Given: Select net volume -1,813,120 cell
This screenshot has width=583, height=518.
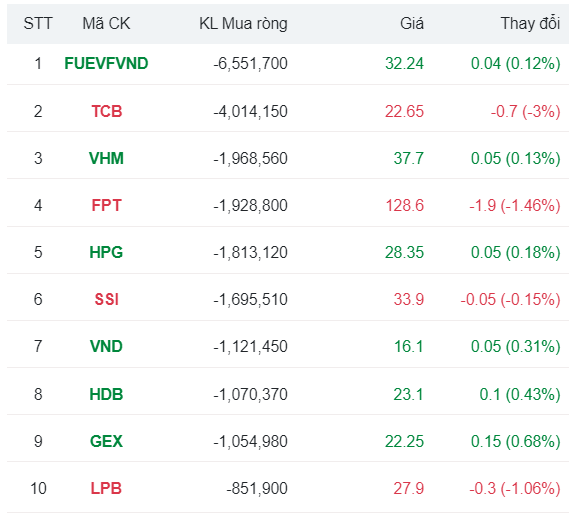Looking at the screenshot, I should point(250,252).
